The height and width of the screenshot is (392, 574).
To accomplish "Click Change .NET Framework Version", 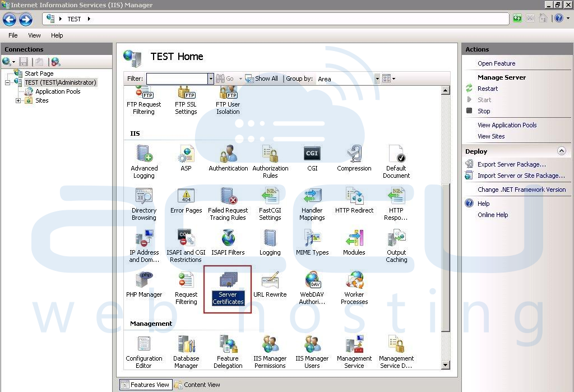I will point(522,190).
